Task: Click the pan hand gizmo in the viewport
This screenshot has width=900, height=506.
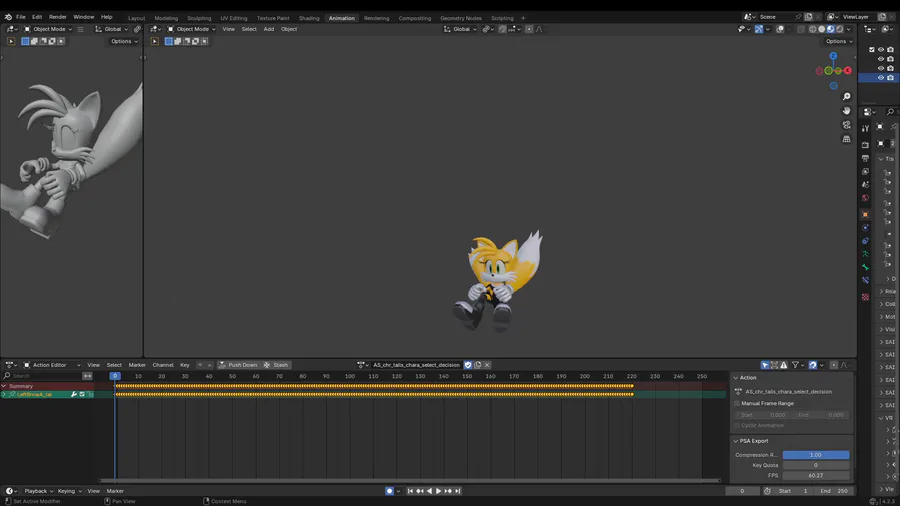Action: (x=846, y=111)
